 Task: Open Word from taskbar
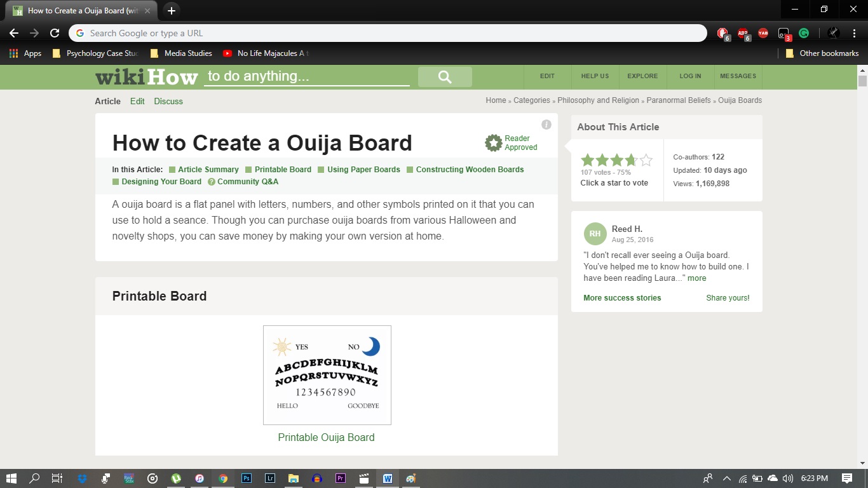(388, 478)
